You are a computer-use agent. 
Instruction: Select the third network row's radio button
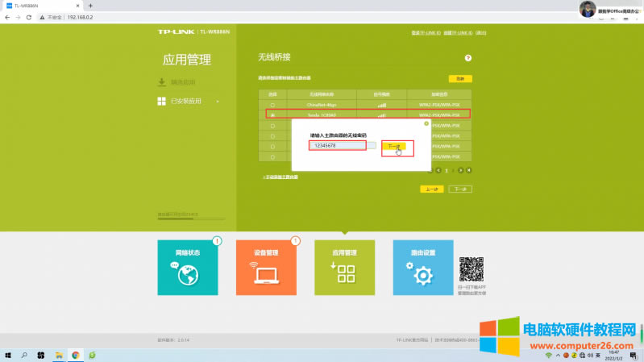point(272,126)
